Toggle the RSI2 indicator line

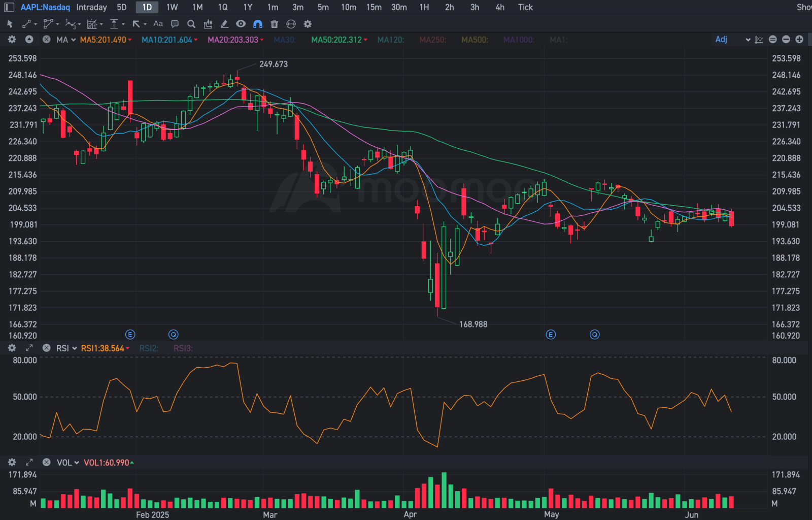(x=149, y=348)
